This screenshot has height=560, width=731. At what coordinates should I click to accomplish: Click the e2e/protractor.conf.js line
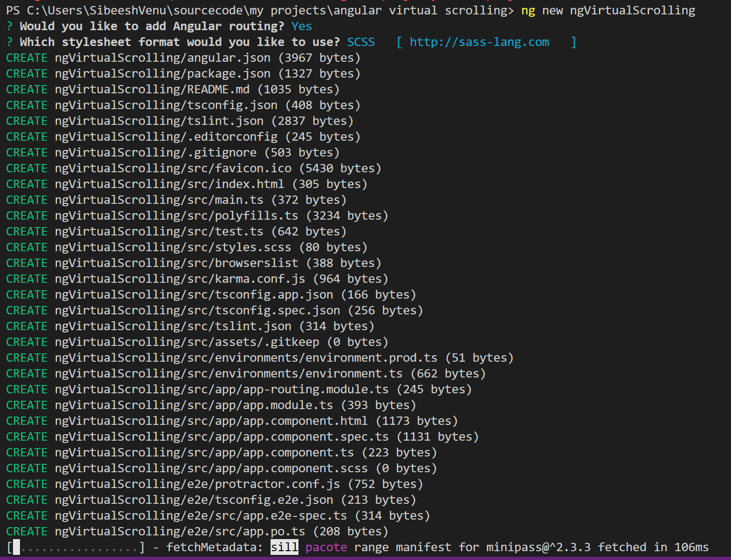click(x=214, y=484)
